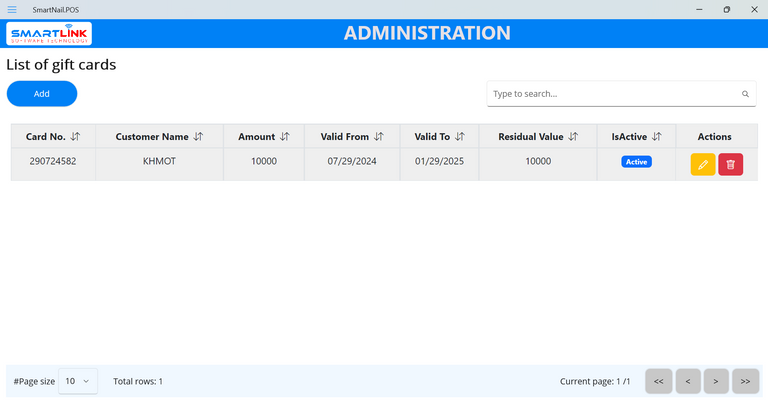Sort by Valid From column arrows

coord(378,136)
